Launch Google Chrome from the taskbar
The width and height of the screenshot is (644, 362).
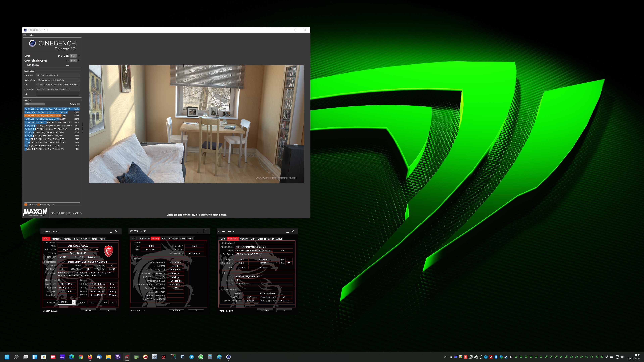(x=81, y=357)
